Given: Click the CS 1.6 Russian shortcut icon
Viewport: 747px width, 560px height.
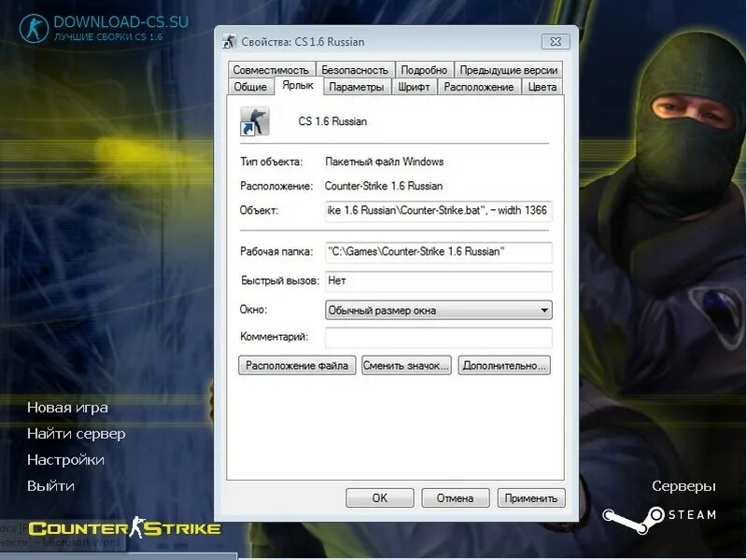Looking at the screenshot, I should pyautogui.click(x=254, y=121).
